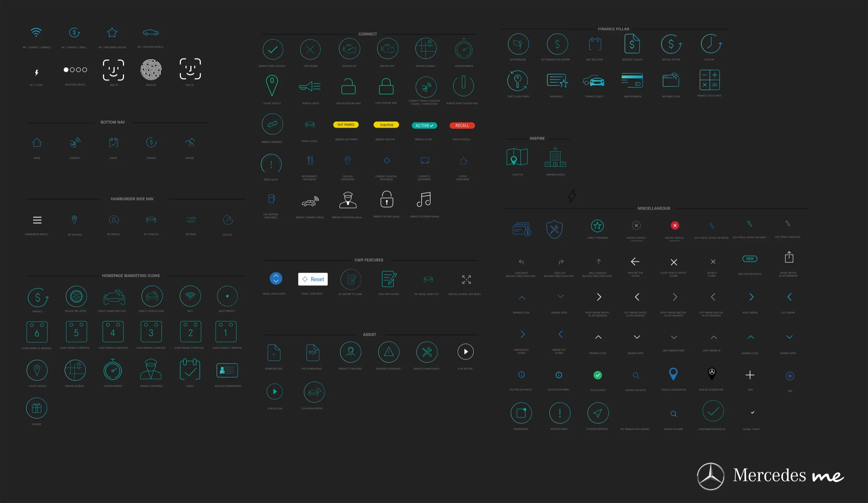Image resolution: width=868 pixels, height=503 pixels.
Task: Click the white Back Button Global arrow
Action: (635, 262)
